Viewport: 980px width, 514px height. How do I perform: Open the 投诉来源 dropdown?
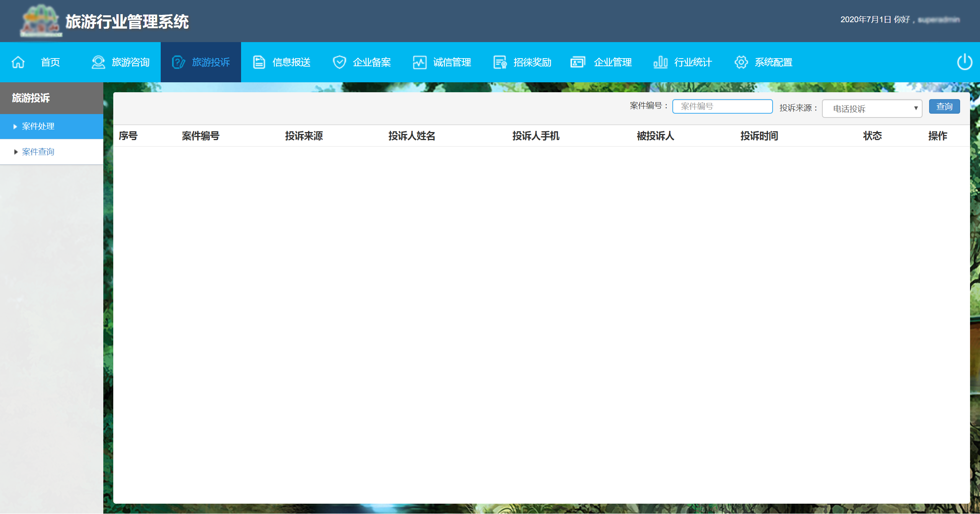(x=872, y=109)
